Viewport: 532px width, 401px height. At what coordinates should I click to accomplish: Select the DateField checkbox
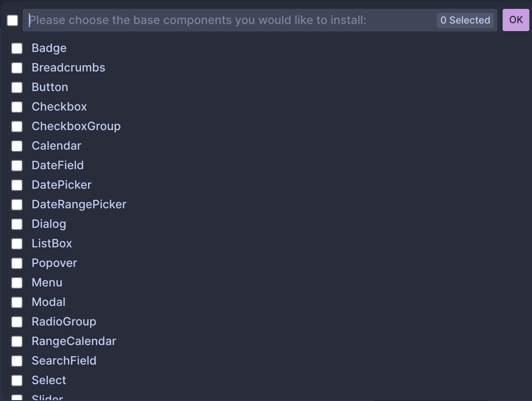[17, 166]
